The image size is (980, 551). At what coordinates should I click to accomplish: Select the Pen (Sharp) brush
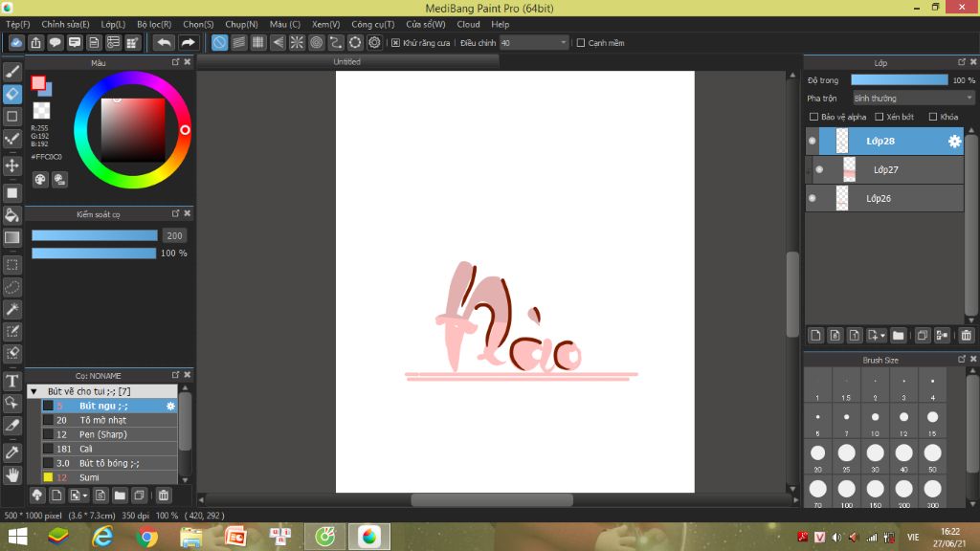pyautogui.click(x=109, y=435)
